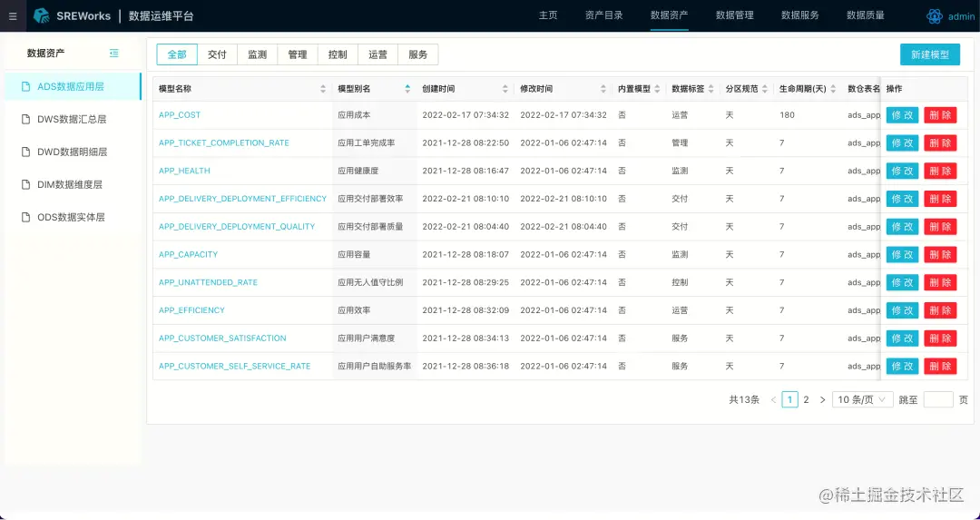Screen dimensions: 980x520
Task: Select DIM数据维度层 in sidebar
Action: coord(73,184)
